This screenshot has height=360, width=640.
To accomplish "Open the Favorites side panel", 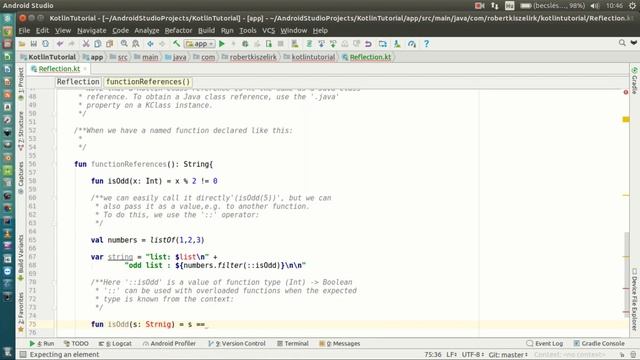I will coord(21,311).
